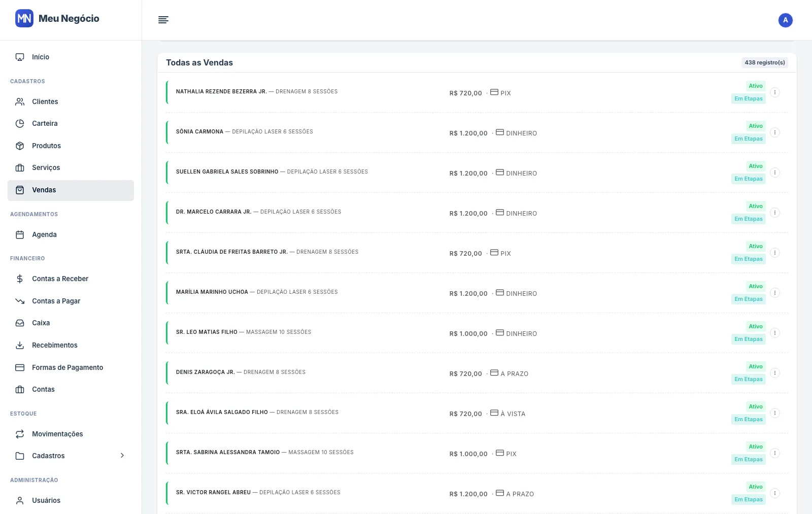
Task: Open three-dot menu for Sr. Leo Matias Filho
Action: pos(775,333)
